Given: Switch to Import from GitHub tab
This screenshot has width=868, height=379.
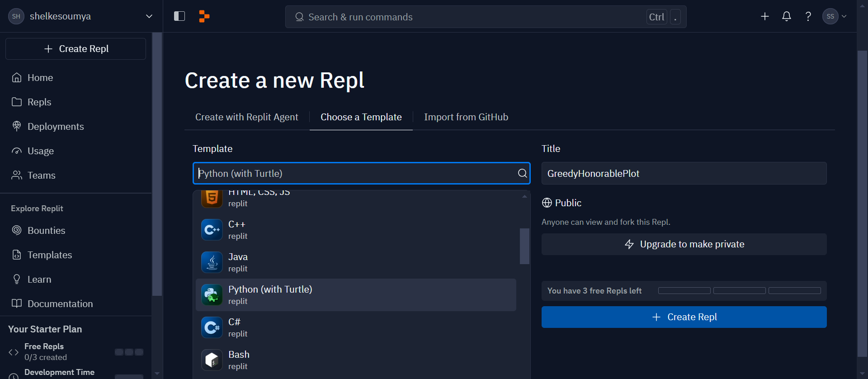Looking at the screenshot, I should click(x=466, y=117).
